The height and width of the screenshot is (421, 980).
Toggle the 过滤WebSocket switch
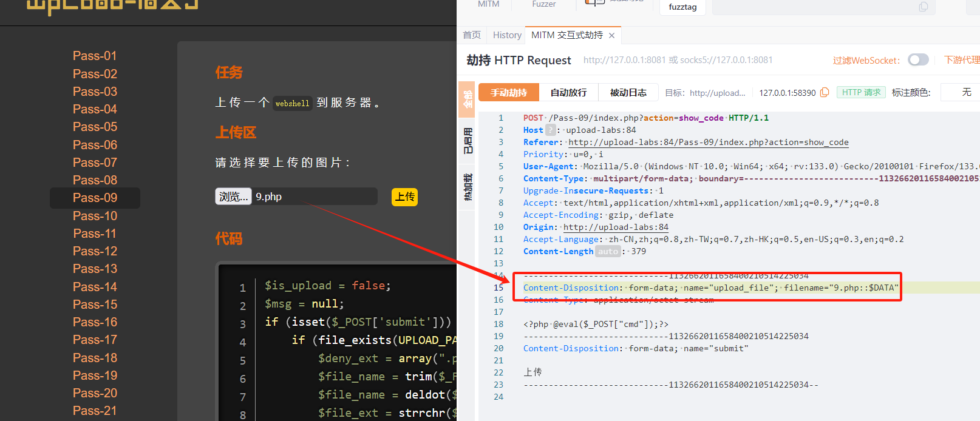918,59
